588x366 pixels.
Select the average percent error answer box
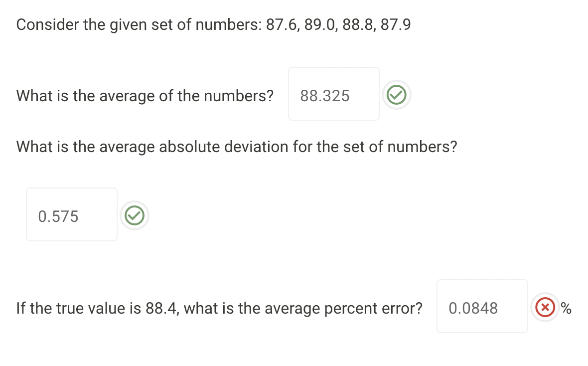tap(482, 306)
